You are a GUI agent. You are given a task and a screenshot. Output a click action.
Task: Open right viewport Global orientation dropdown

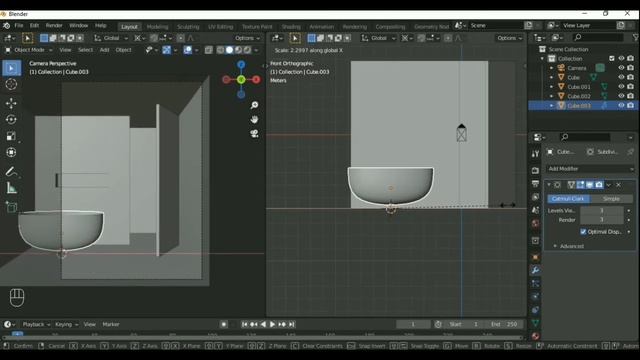378,38
